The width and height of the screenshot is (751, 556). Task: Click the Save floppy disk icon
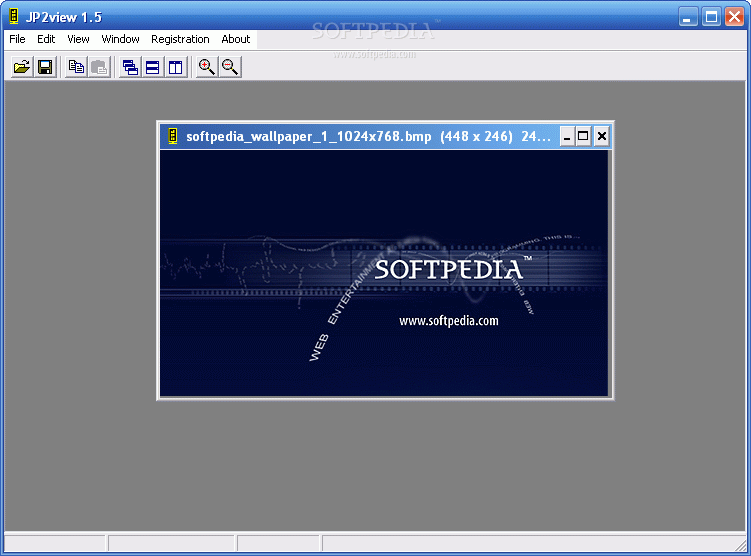pyautogui.click(x=45, y=67)
